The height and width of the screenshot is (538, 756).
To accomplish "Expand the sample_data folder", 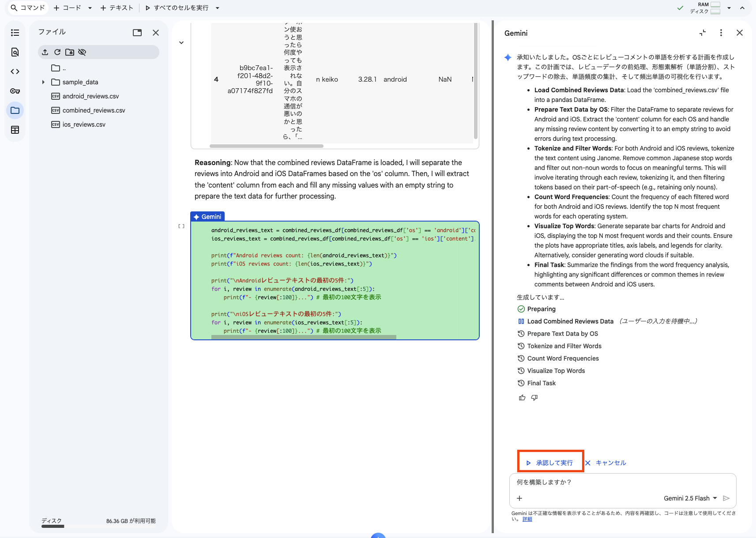I will (x=43, y=82).
